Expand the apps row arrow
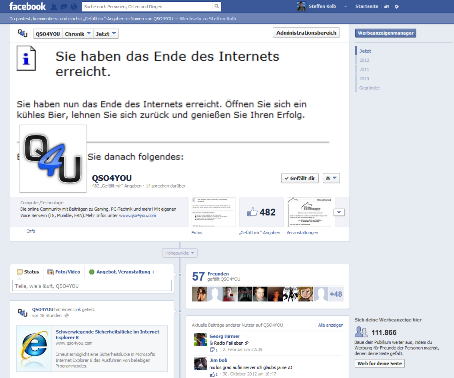Image resolution: width=454 pixels, height=378 pixels. [339, 212]
